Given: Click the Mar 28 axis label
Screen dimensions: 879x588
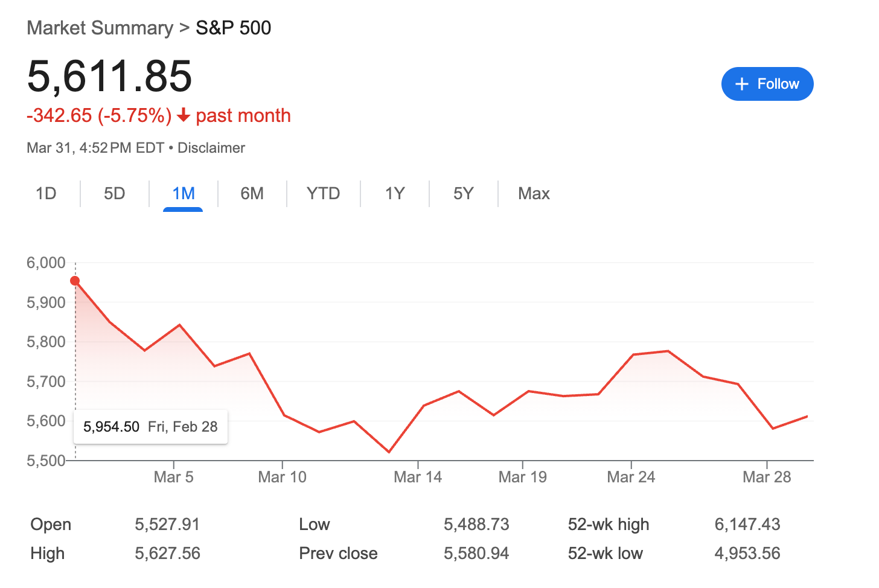Looking at the screenshot, I should (767, 477).
